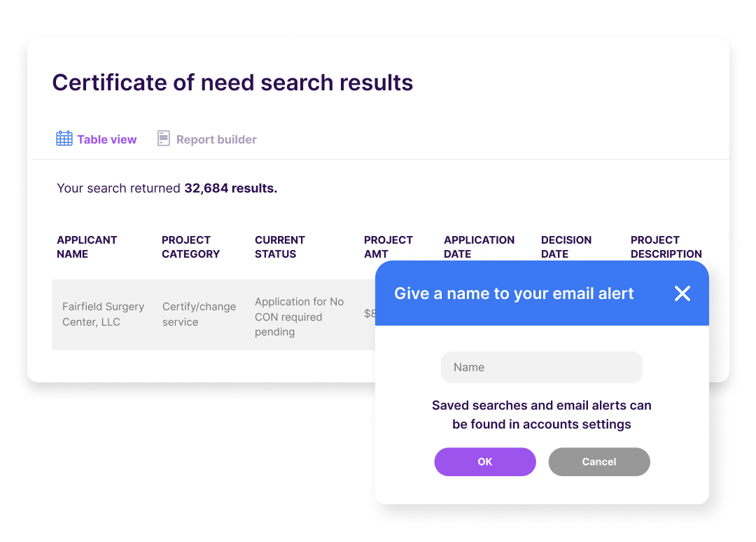This screenshot has height=542, width=756.
Task: Click the Current Status column header
Action: [279, 247]
